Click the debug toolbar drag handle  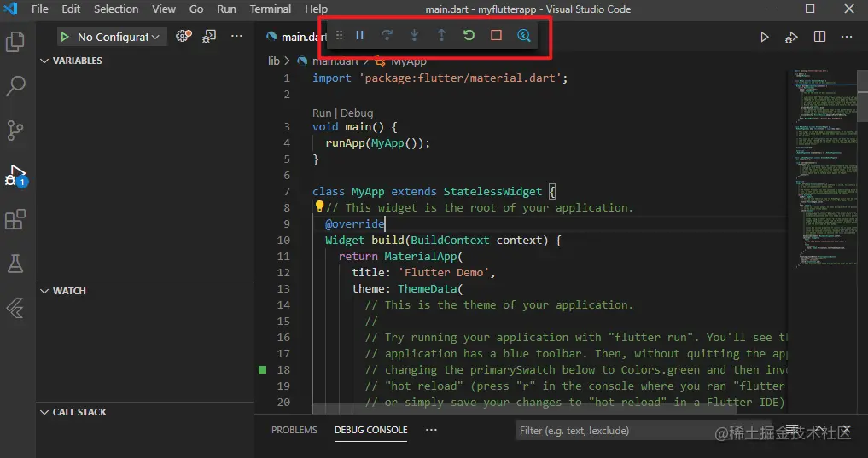[340, 36]
